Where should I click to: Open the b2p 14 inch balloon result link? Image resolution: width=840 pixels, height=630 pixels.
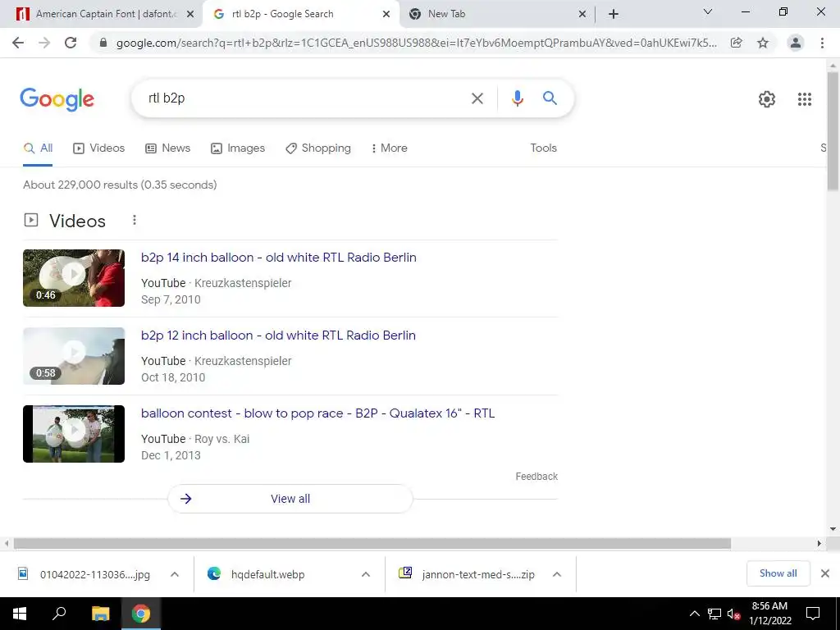click(x=279, y=258)
